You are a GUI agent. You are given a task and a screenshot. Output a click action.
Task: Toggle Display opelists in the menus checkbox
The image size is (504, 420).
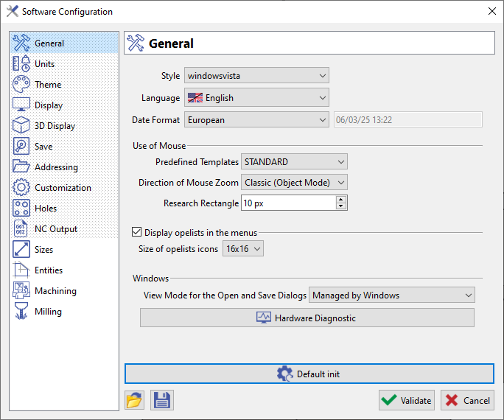click(136, 233)
